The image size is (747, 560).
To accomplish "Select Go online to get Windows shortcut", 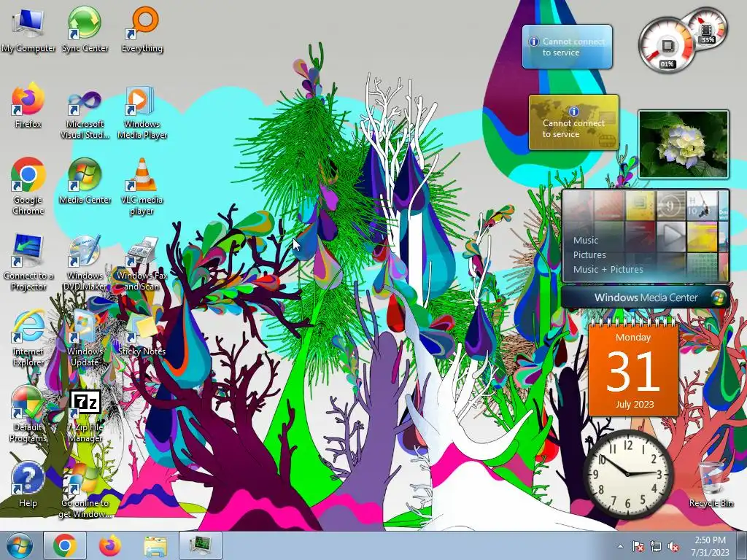I will (85, 491).
